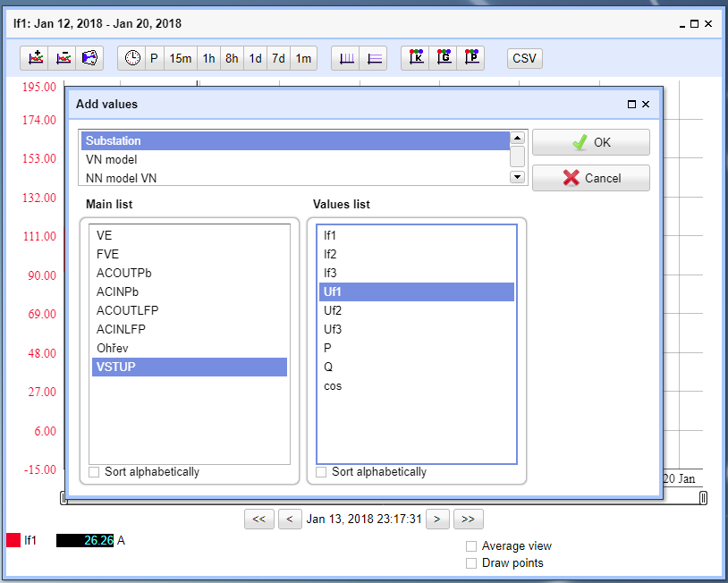Export data with CSV button
Screen dimensions: 728x583
[x=525, y=58]
